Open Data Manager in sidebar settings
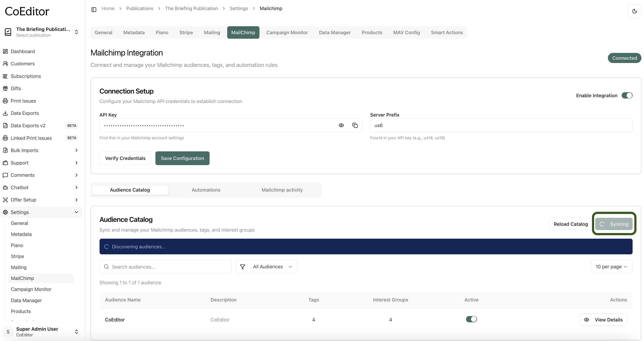 tap(26, 300)
